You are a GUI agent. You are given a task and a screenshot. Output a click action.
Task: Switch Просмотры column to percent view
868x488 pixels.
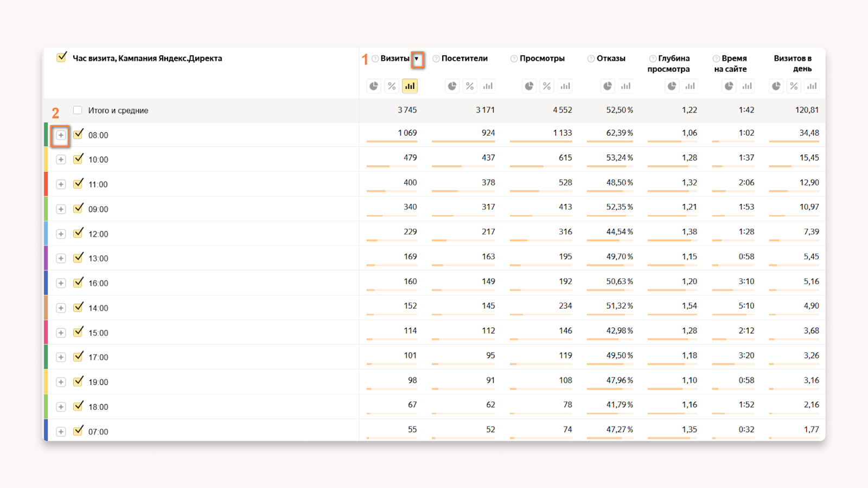point(547,86)
